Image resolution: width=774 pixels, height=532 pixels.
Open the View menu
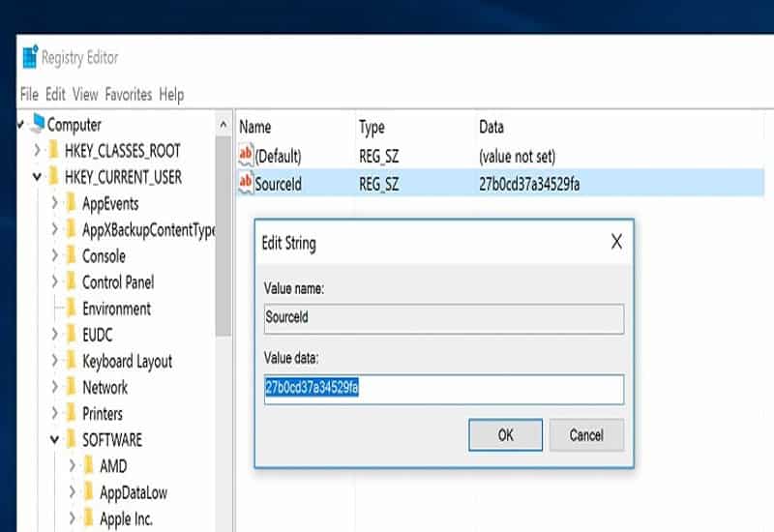85,94
